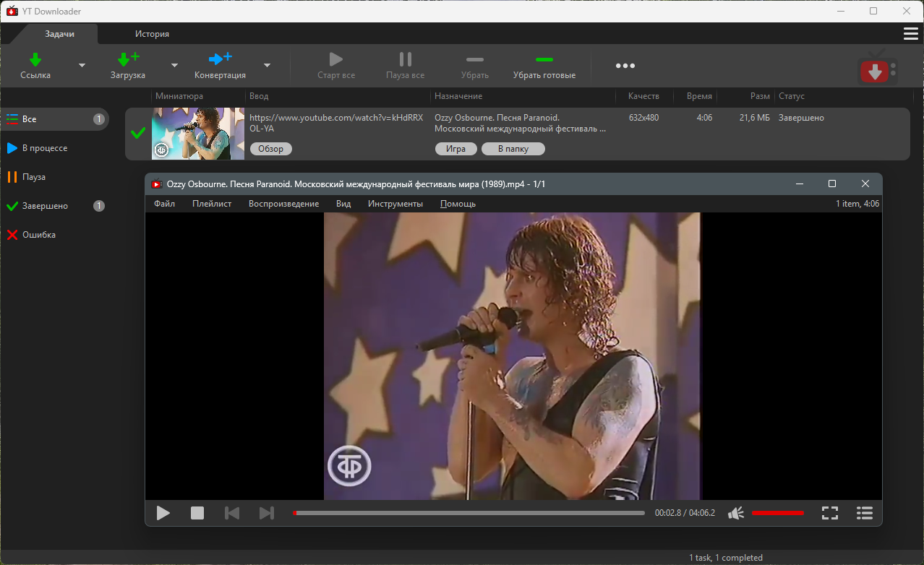Click the Конвертация convert icon

point(220,59)
